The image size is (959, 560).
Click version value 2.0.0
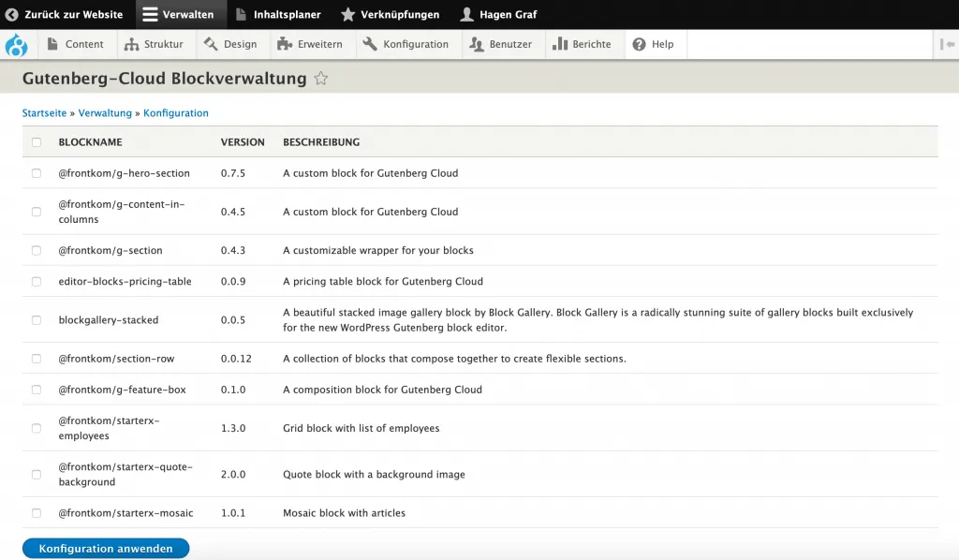(x=233, y=475)
